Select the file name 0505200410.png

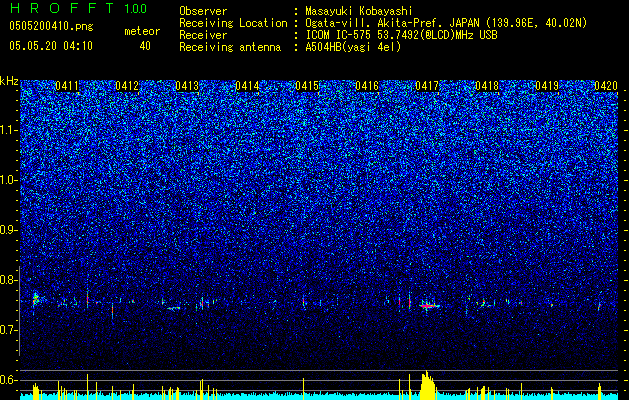[x=51, y=26]
